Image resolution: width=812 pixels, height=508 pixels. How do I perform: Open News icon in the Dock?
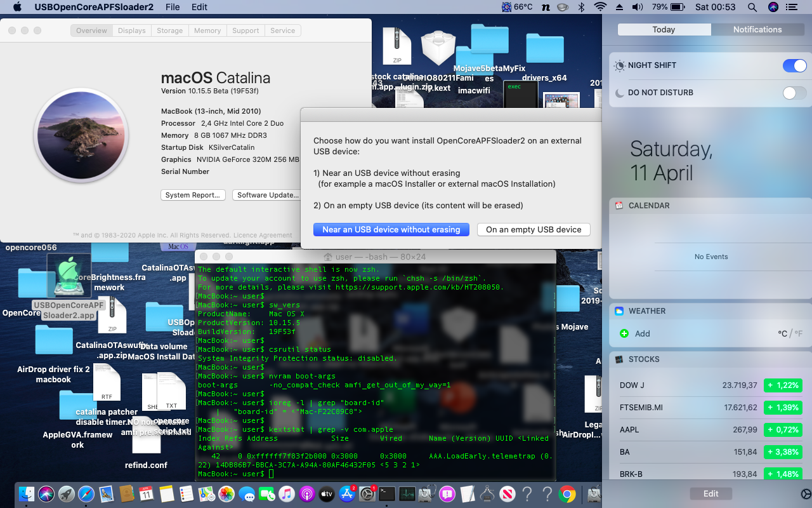point(507,493)
